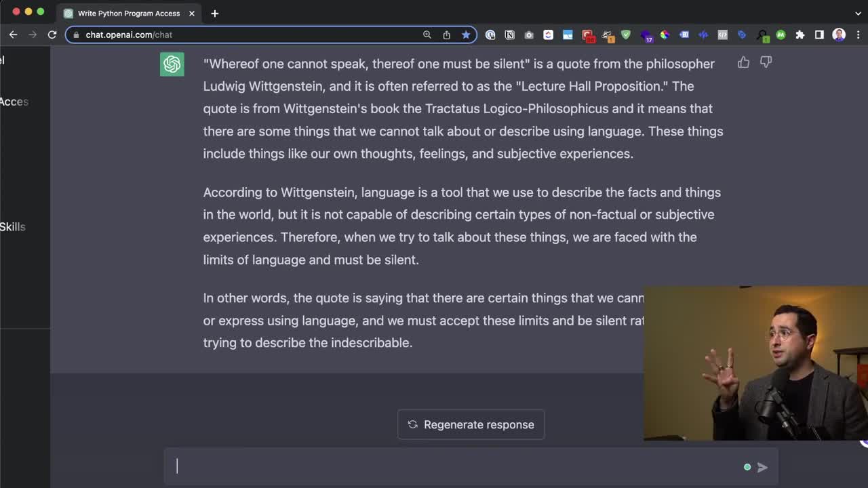Open the Chrome three-dot menu

tap(858, 35)
